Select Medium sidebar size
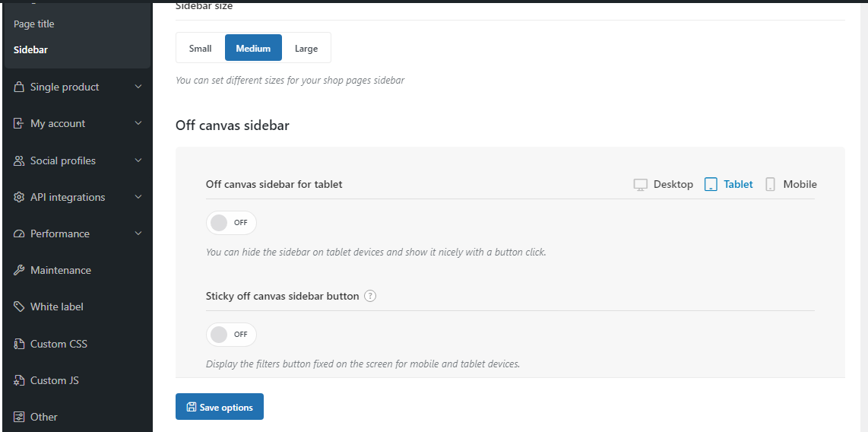The width and height of the screenshot is (868, 432). click(x=253, y=48)
